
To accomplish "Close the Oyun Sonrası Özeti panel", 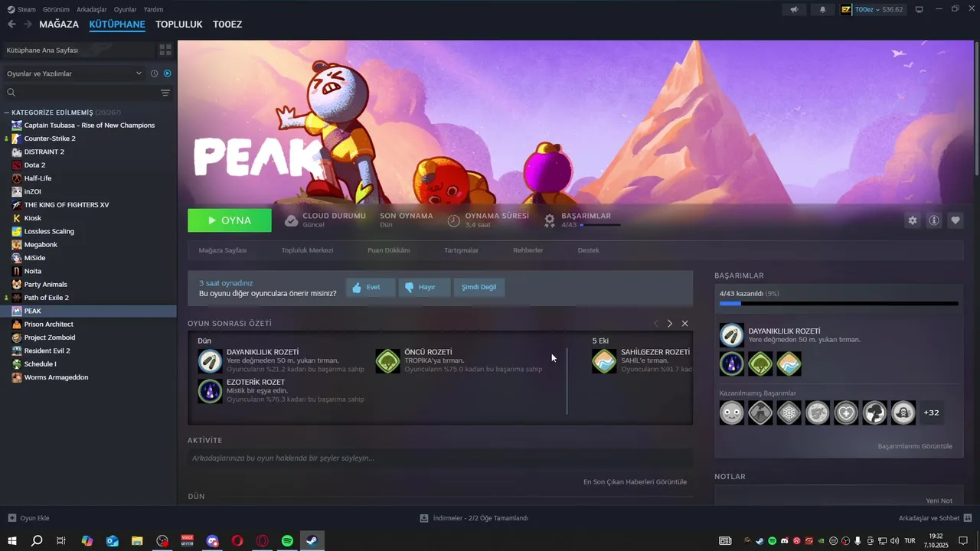I will point(685,324).
